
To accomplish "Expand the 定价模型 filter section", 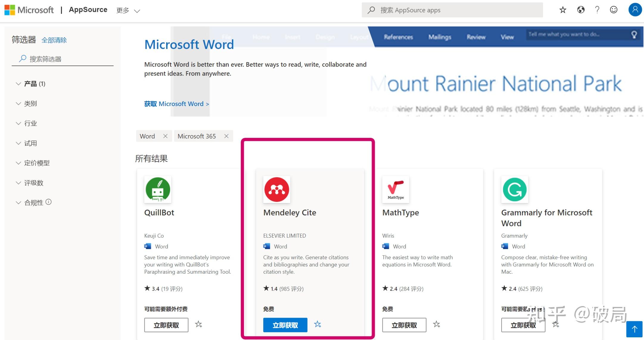I will [32, 163].
